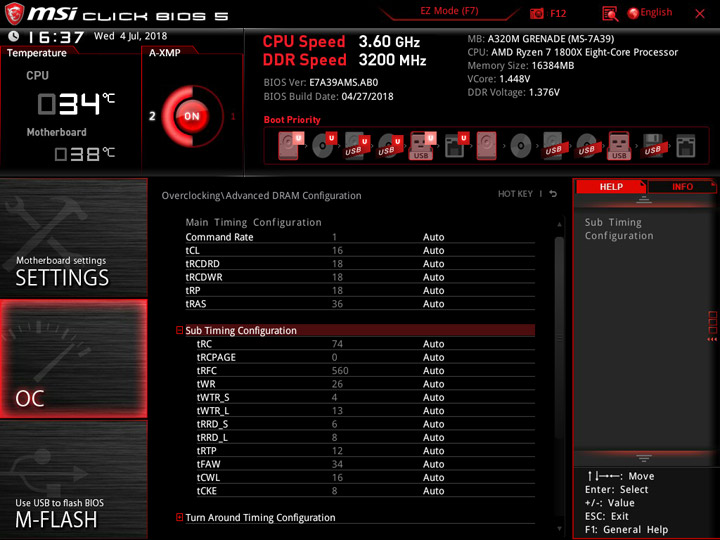The image size is (720, 540).
Task: Select the tRRD_L row label
Action: click(212, 437)
